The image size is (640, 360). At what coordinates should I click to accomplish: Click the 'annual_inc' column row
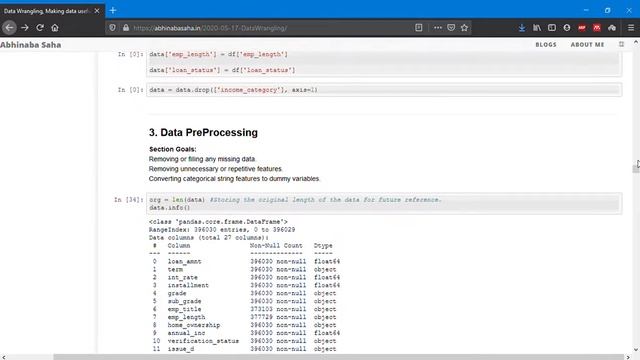(x=245, y=333)
